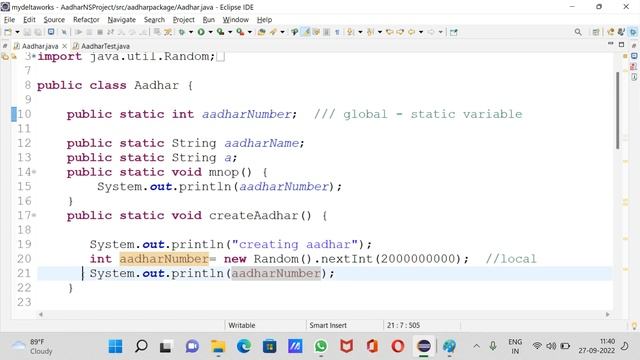Click the tip lightbulb in status bar

point(634,326)
